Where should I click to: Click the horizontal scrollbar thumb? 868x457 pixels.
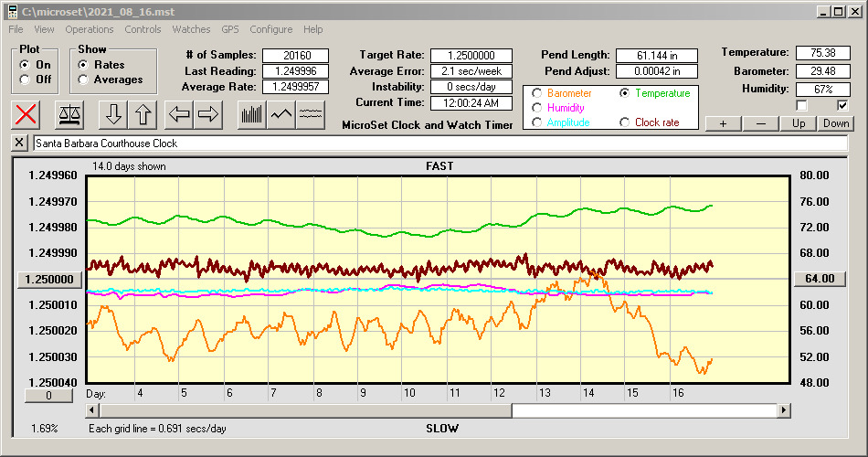305,410
